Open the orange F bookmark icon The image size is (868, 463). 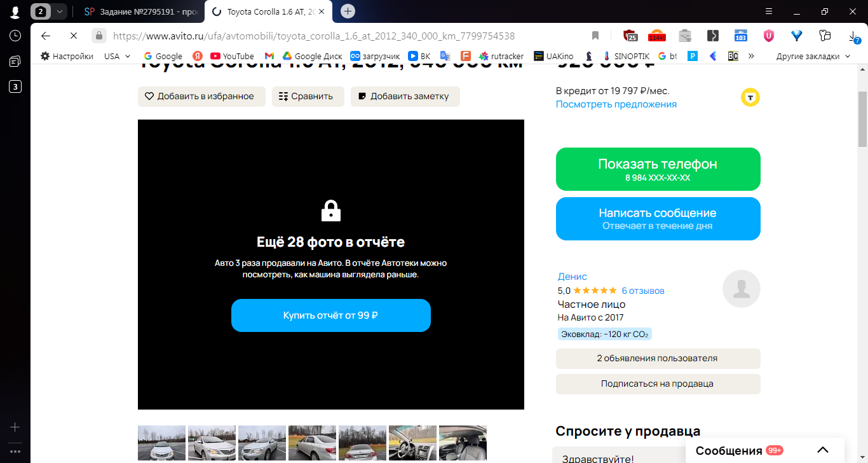pyautogui.click(x=465, y=56)
